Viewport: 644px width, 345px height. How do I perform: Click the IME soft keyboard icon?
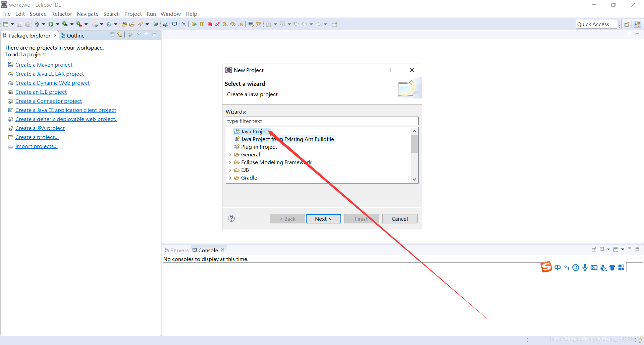[x=594, y=267]
